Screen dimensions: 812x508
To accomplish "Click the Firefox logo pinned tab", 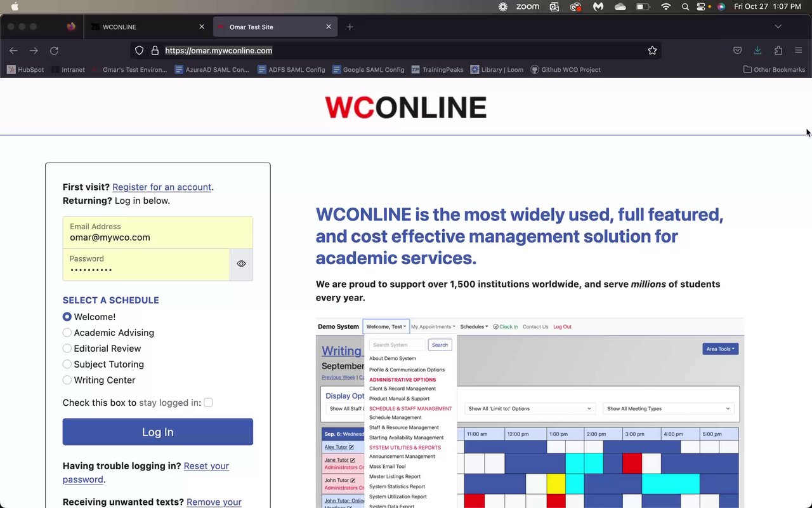I will click(x=71, y=27).
